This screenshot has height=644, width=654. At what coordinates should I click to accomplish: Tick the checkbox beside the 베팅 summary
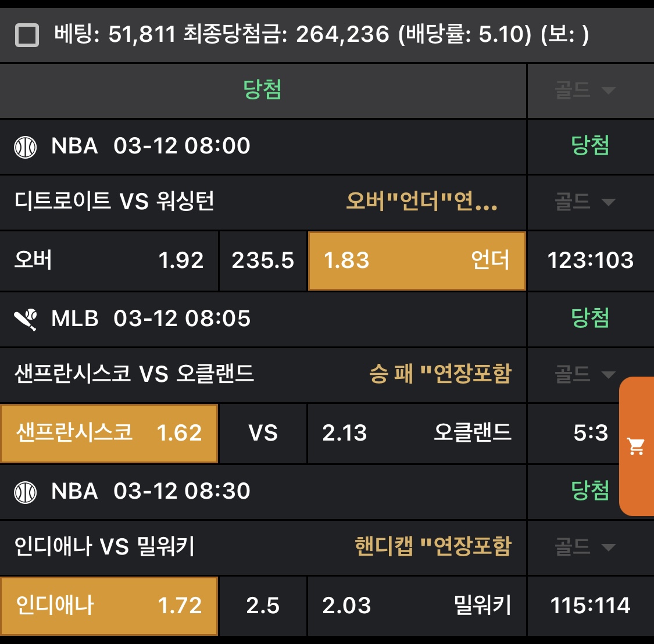click(x=27, y=35)
